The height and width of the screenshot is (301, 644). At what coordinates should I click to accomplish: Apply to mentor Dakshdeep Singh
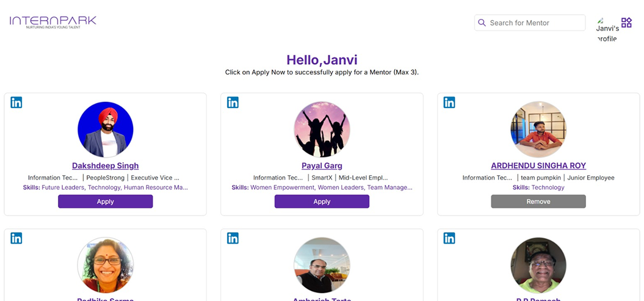pyautogui.click(x=105, y=201)
